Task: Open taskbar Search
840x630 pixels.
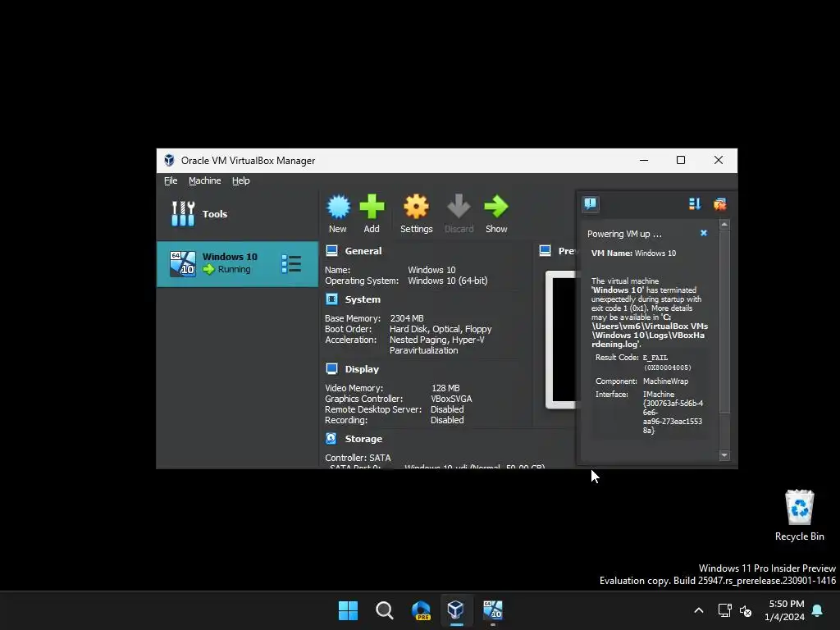Action: (x=384, y=610)
